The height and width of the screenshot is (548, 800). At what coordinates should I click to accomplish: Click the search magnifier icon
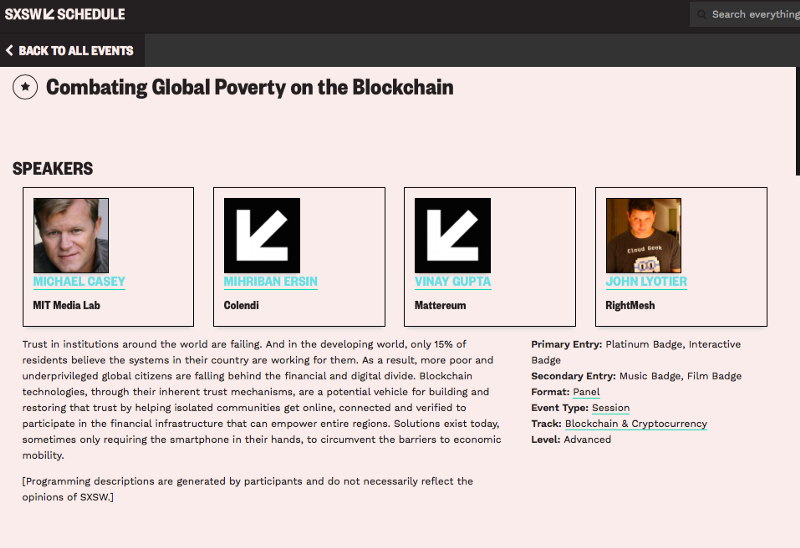[x=702, y=15]
